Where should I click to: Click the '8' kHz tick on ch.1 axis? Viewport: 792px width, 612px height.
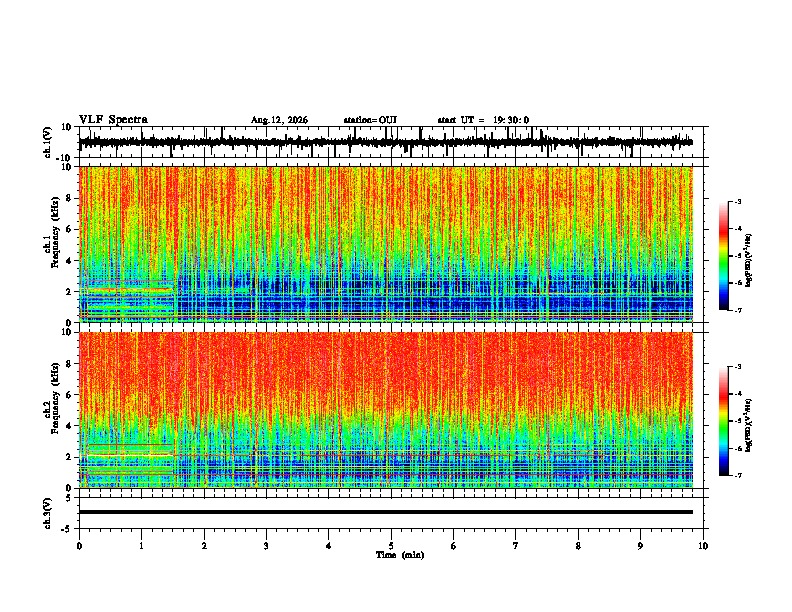click(70, 198)
